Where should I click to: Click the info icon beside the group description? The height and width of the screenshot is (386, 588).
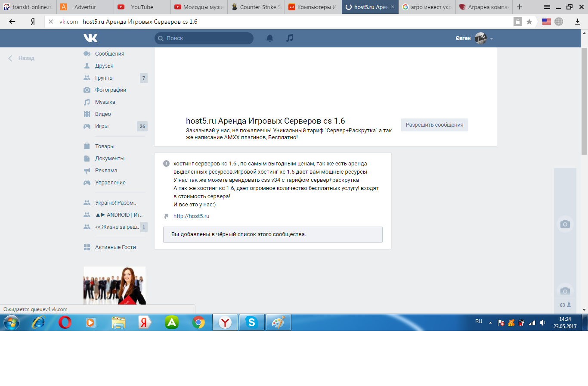(x=166, y=164)
